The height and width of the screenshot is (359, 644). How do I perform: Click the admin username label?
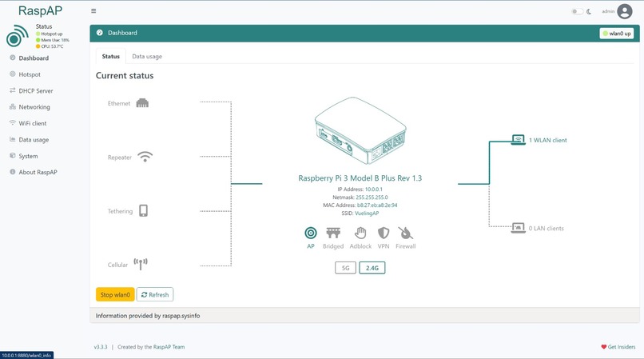608,11
